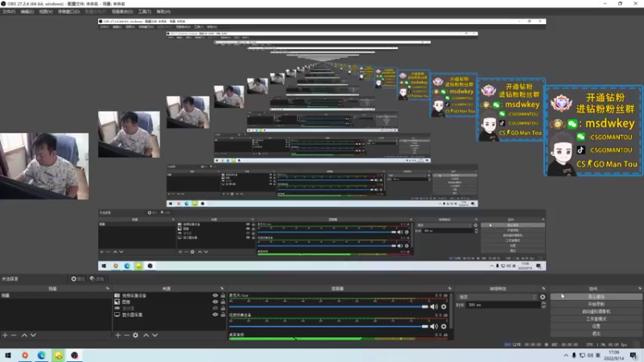Click the 启动虚拟摄像机 virtual camera button
The width and height of the screenshot is (644, 362).
(x=596, y=311)
